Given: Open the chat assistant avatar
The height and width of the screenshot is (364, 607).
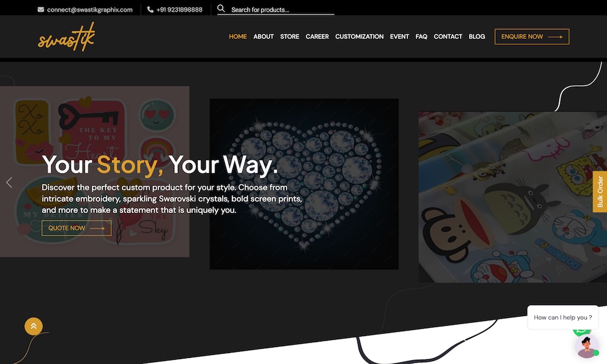Looking at the screenshot, I should tap(586, 346).
